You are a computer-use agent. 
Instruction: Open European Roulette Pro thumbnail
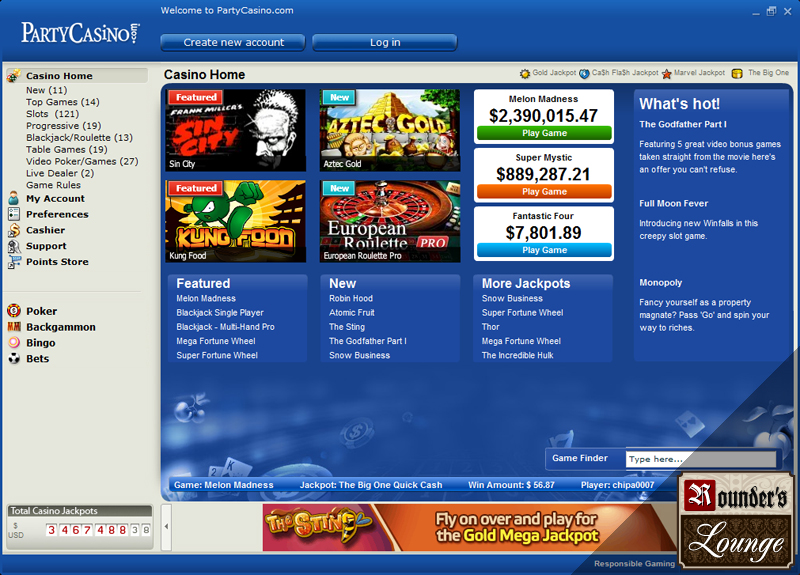pos(390,221)
